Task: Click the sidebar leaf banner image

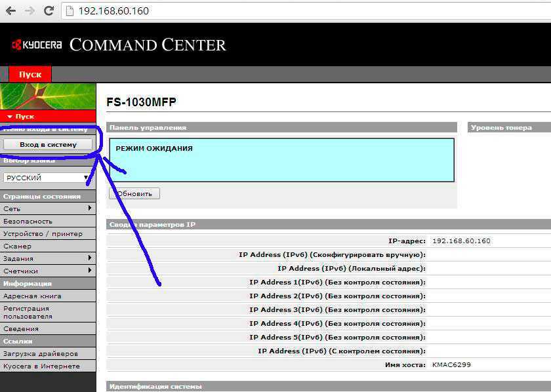Action: point(48,96)
